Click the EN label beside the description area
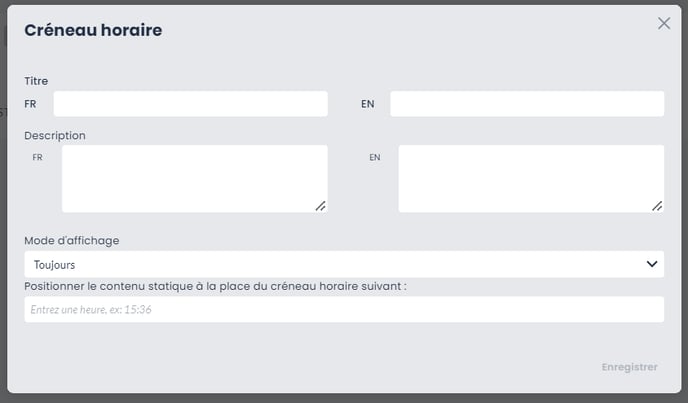This screenshot has width=688, height=403. (x=375, y=157)
